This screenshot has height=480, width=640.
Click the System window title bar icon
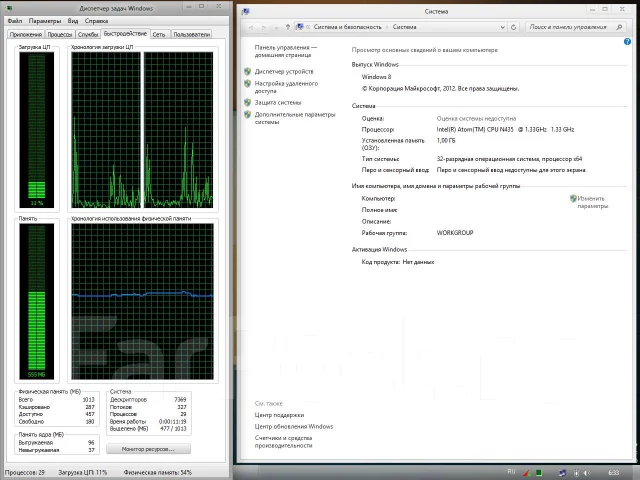(245, 11)
